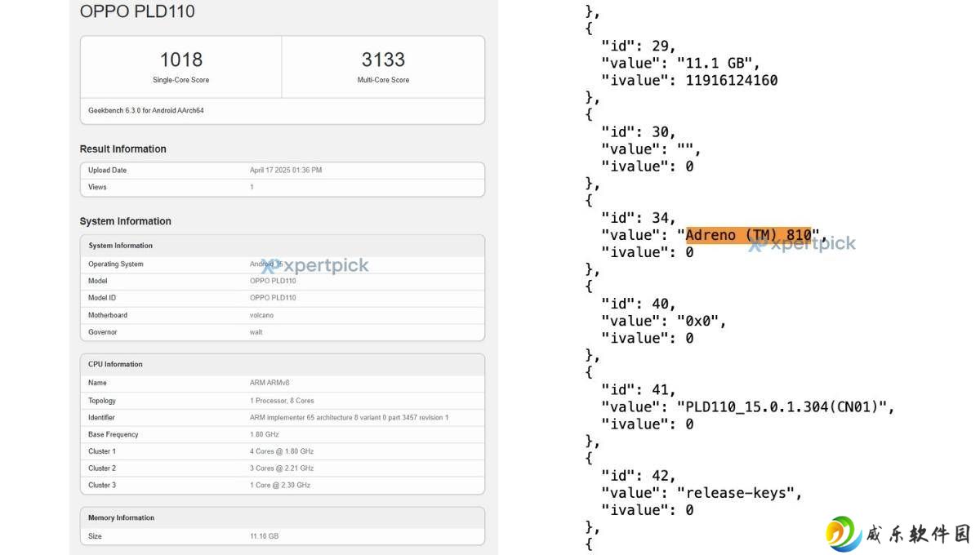980x555 pixels.
Task: Click the Cluster 2 label
Action: point(102,468)
